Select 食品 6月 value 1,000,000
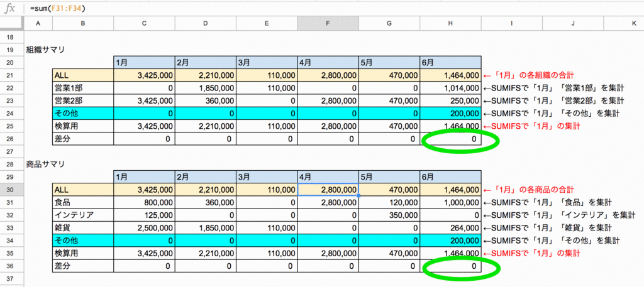This screenshot has height=287, width=644. pos(450,203)
